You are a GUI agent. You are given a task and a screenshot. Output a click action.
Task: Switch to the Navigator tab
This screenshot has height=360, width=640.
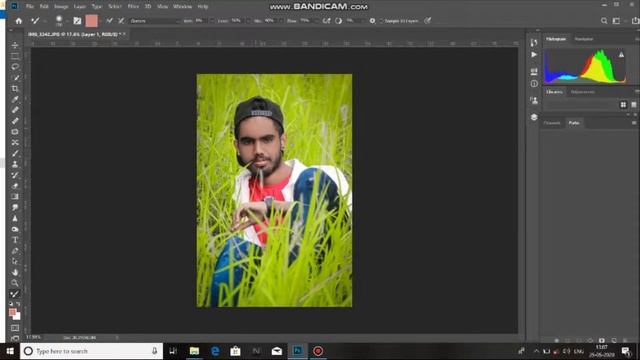click(584, 39)
